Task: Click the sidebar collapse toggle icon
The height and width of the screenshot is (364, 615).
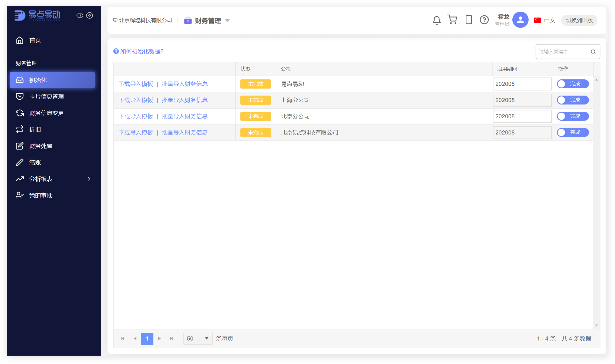Action: (80, 16)
